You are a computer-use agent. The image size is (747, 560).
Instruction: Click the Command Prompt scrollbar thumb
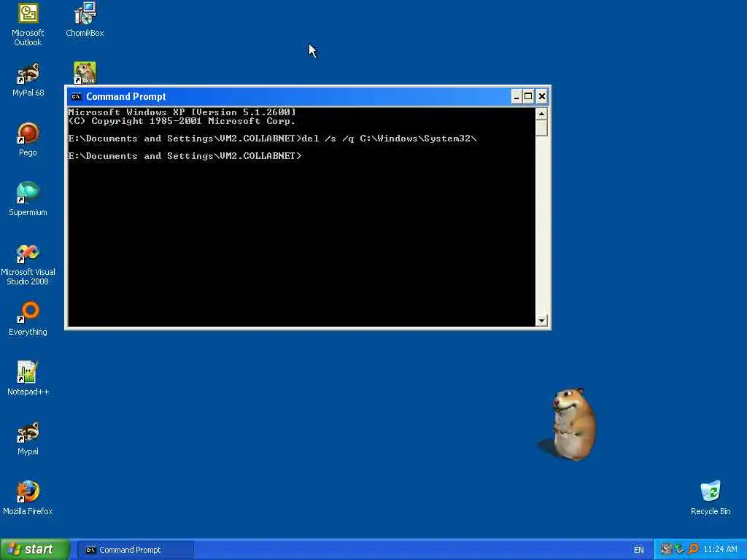(541, 128)
